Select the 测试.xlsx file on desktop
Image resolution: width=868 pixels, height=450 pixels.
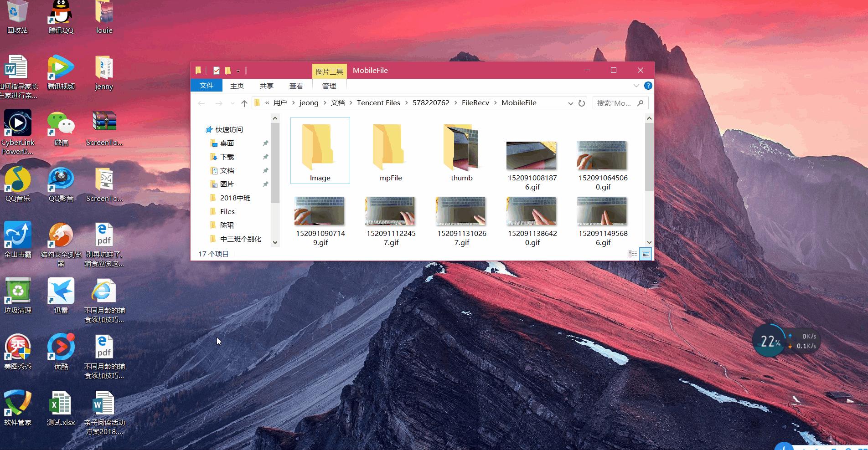(x=61, y=409)
